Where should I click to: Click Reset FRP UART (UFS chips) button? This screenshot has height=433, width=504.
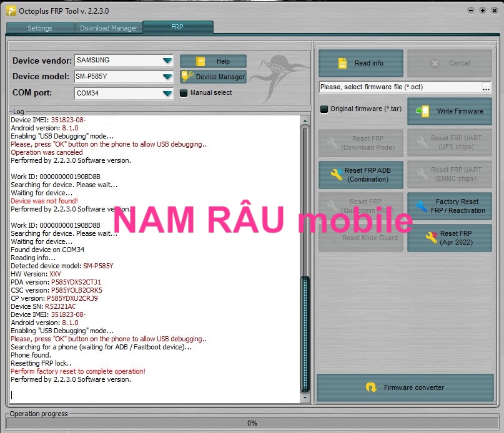tap(450, 142)
